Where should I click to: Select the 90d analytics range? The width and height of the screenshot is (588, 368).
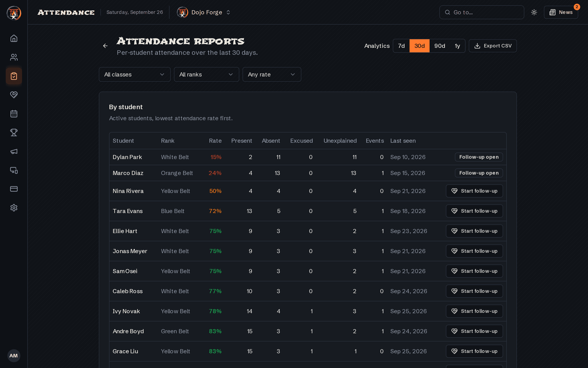tap(440, 46)
